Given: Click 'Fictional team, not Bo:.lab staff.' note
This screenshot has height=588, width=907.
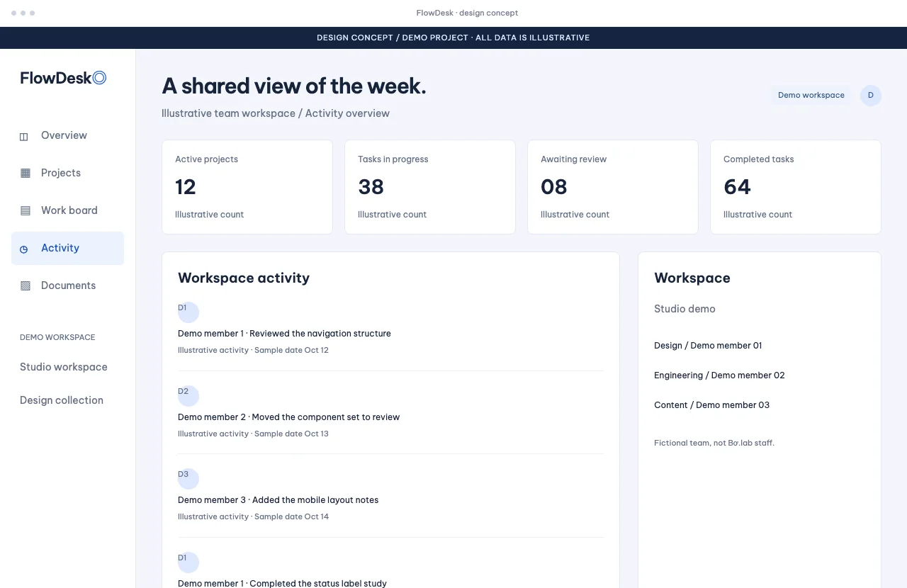Looking at the screenshot, I should (714, 443).
